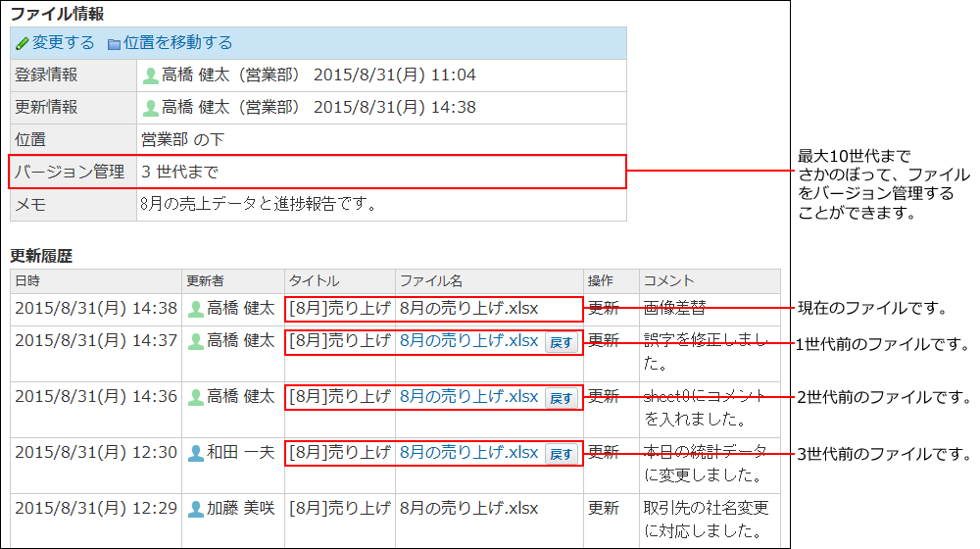Open the 8月の売り上げ.xlsx link in the 12:30 row

[468, 453]
